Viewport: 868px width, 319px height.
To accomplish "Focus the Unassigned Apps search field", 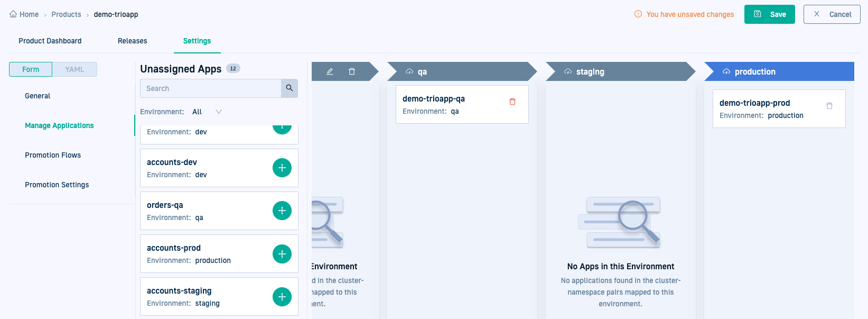I will [210, 88].
